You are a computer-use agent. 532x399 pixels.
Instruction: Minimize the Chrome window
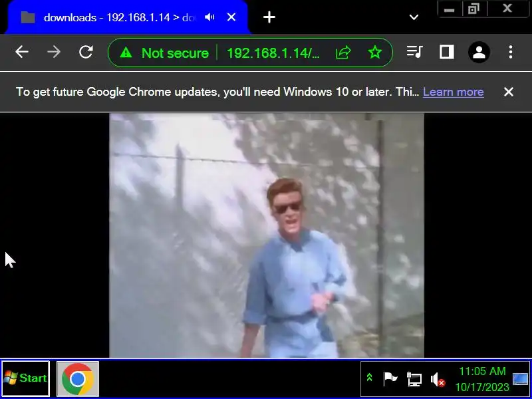coord(449,9)
